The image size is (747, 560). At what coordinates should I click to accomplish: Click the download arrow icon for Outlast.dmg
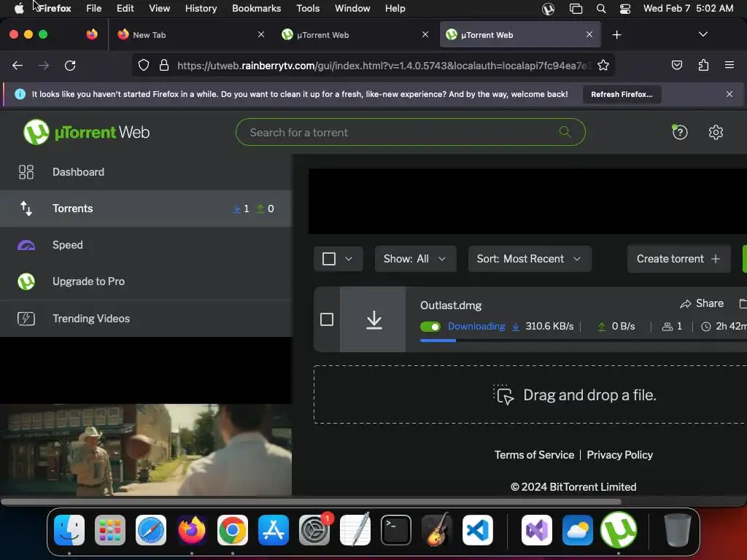374,319
